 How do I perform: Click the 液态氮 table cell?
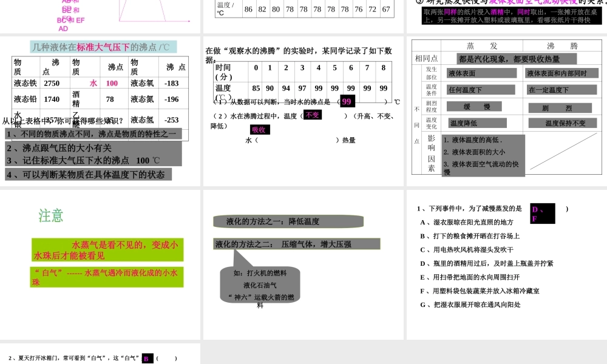pyautogui.click(x=143, y=99)
